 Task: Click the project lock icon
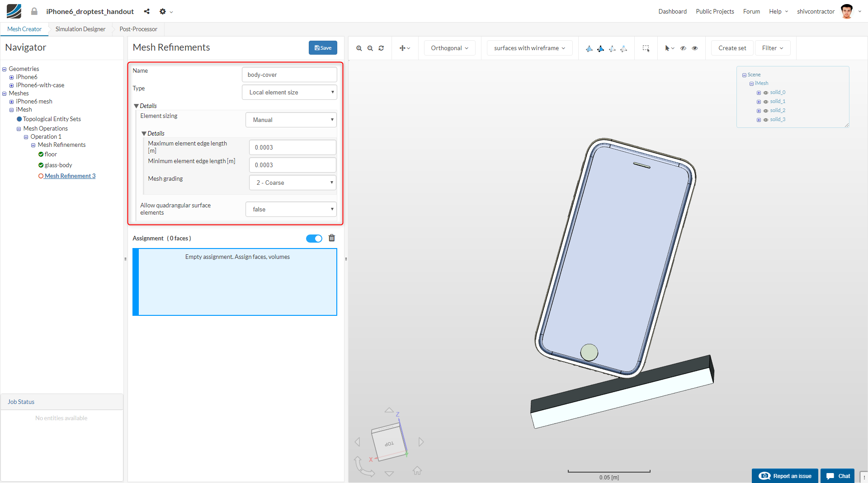34,11
